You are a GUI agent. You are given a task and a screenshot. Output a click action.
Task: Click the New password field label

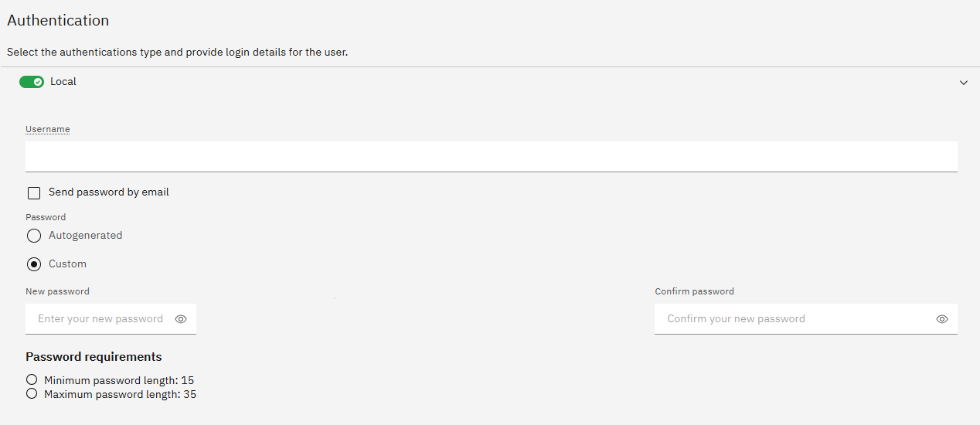[x=57, y=291]
